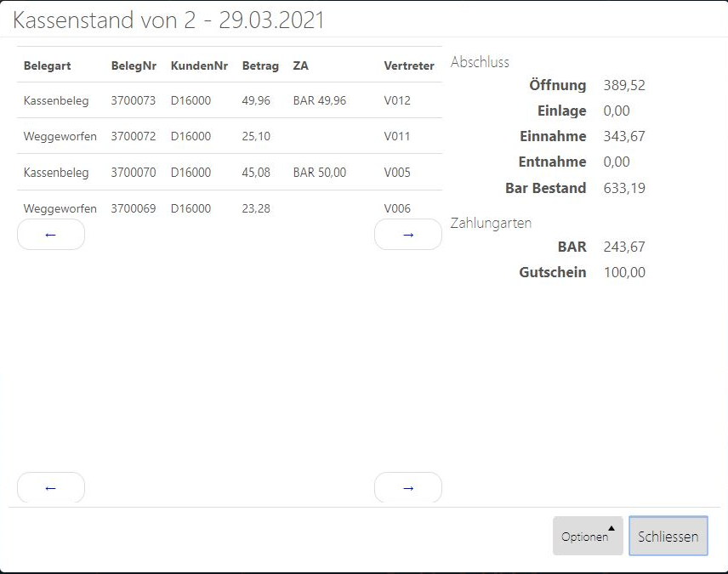Click receipt number 3700070

pos(134,173)
